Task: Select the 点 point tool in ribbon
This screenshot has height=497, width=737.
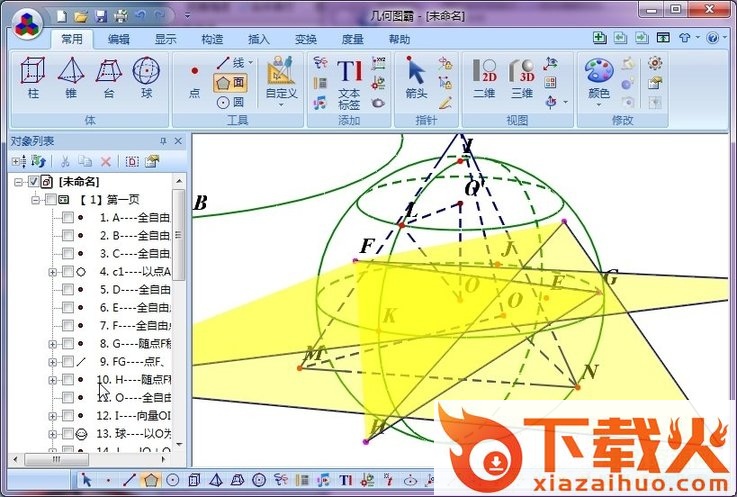Action: tap(195, 81)
